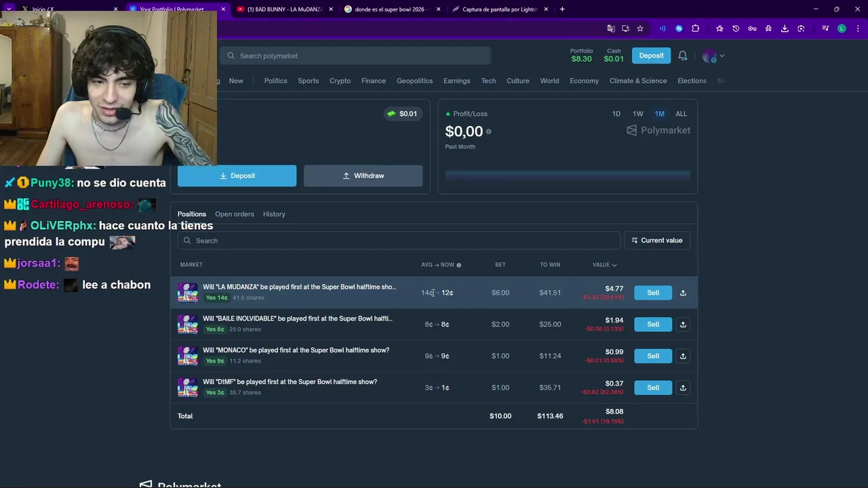Screen dimensions: 868x488
Task: Open the Shazam extension icon
Action: 679,28
